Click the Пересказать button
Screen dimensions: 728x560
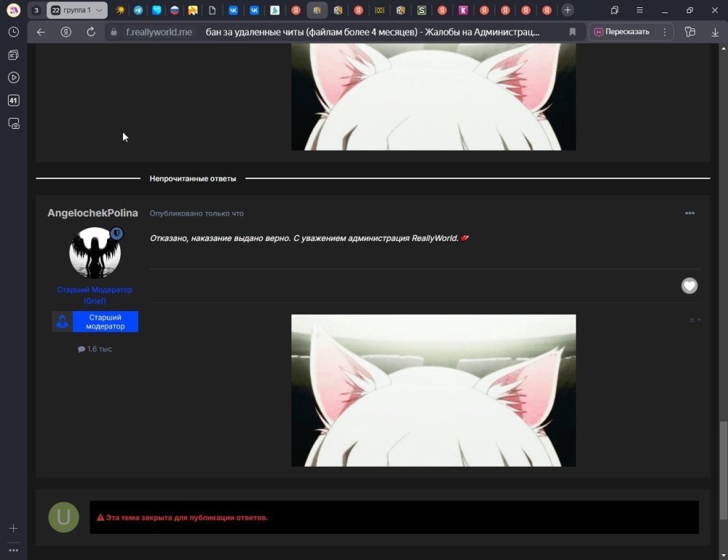(622, 32)
